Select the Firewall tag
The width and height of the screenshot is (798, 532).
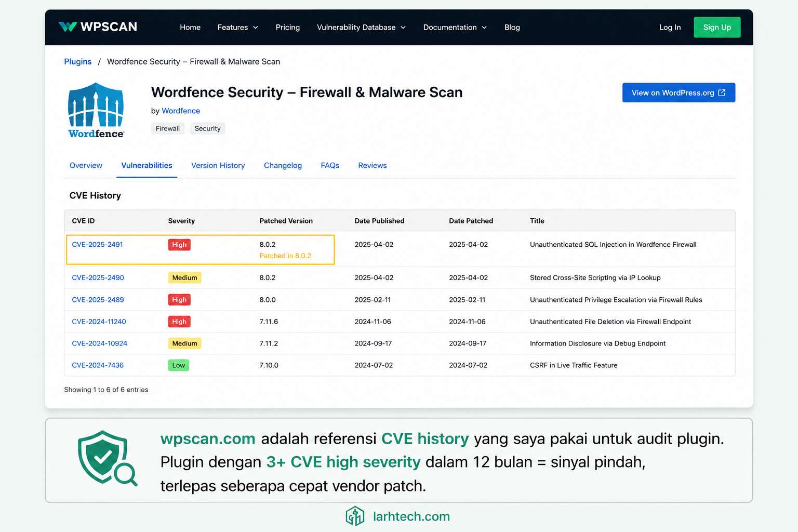click(168, 128)
